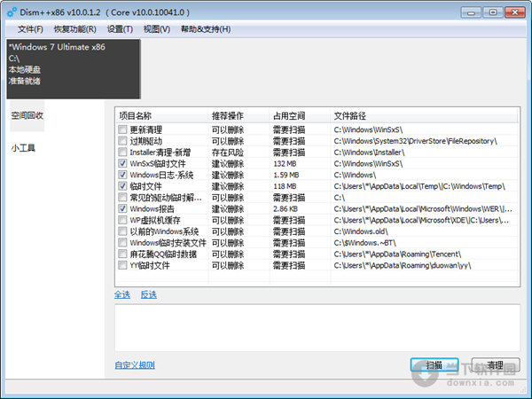Click the Dism++ gear icon in title bar
This screenshot has height=399, width=532.
12,12
